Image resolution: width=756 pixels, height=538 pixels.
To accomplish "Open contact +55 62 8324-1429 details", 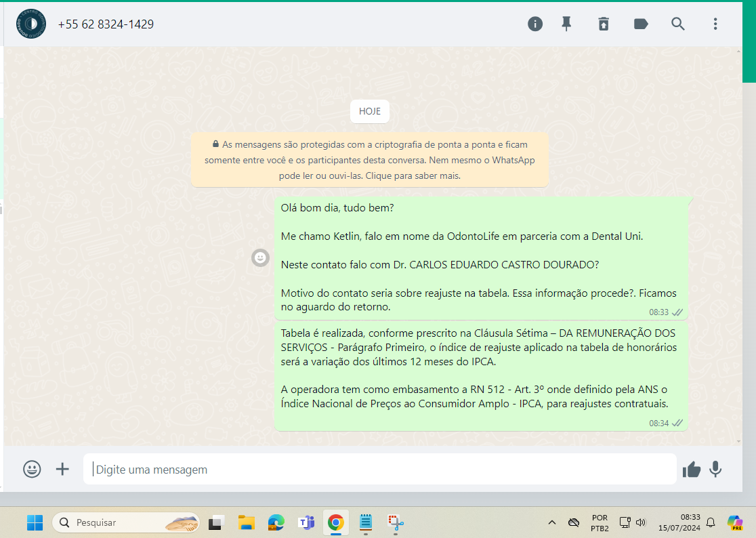I will (x=106, y=24).
